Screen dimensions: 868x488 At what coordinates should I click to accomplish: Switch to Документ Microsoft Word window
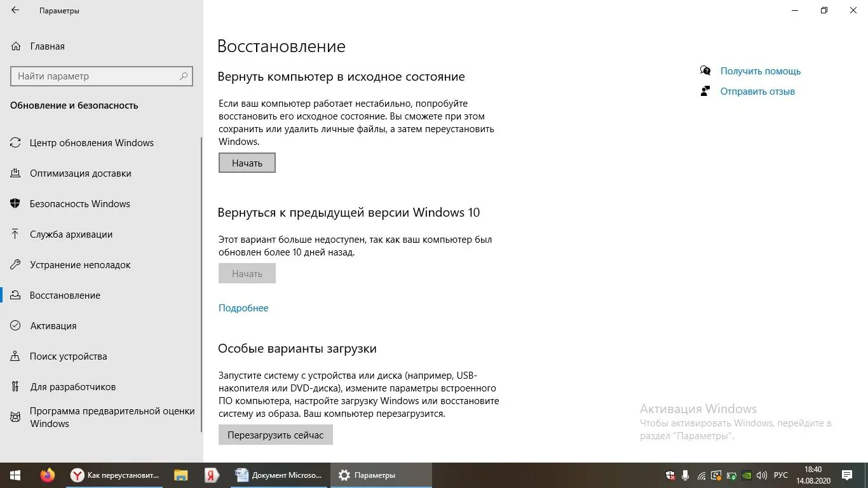(279, 475)
